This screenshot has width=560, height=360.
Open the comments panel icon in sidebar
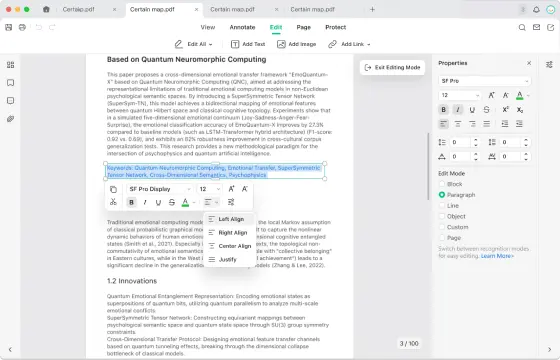point(11,101)
